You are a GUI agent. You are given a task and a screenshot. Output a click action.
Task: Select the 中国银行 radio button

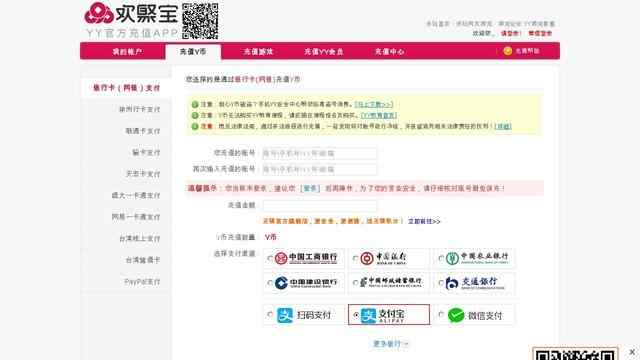[x=356, y=258]
